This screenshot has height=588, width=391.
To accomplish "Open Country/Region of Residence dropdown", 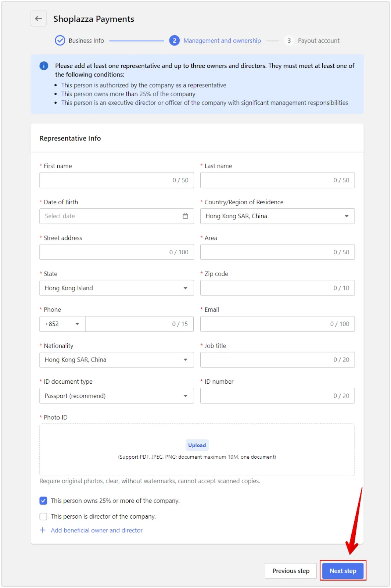I will 277,216.
